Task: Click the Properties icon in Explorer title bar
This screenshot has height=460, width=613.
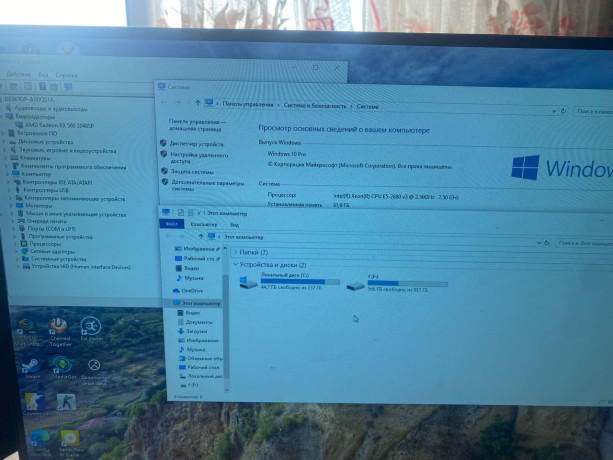Action: [x=181, y=212]
